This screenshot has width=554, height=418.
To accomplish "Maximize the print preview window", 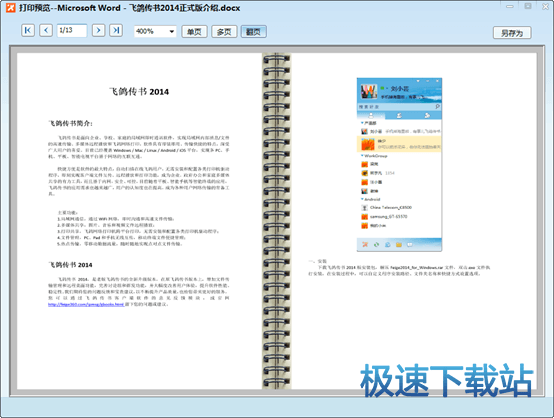I will (528, 6).
